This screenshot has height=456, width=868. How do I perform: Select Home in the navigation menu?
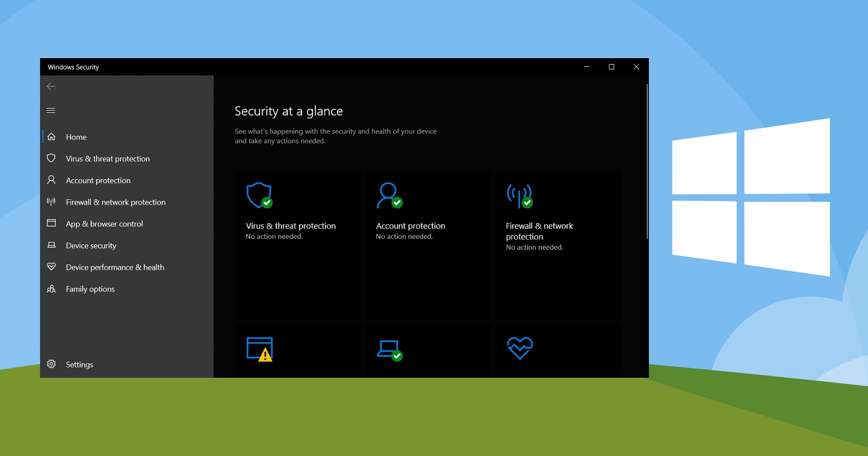click(76, 137)
